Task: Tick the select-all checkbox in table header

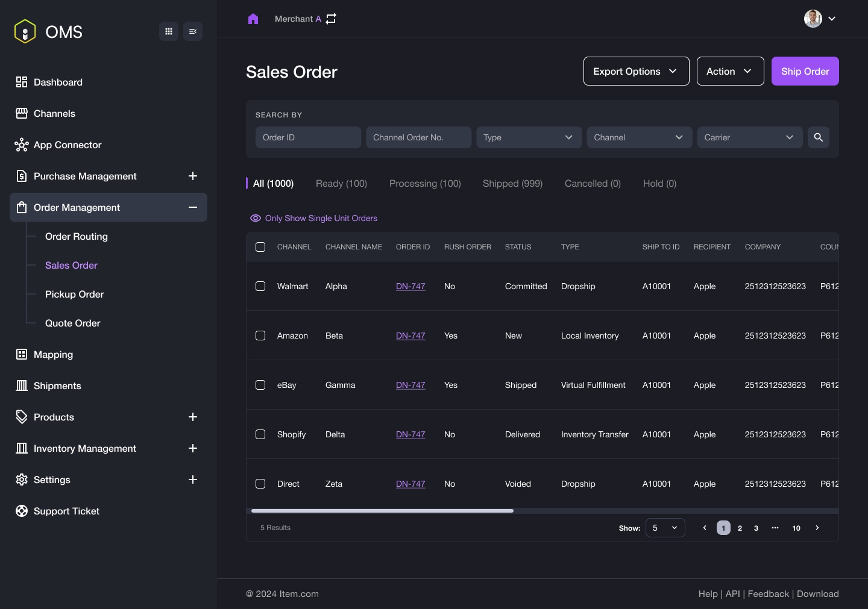Action: coord(260,247)
